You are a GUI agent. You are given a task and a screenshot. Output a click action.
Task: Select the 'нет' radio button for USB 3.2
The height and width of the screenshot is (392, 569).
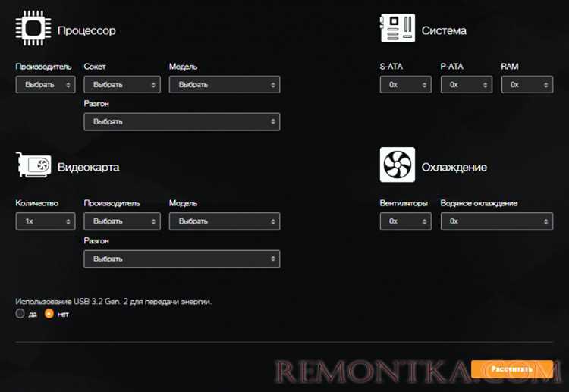[49, 314]
